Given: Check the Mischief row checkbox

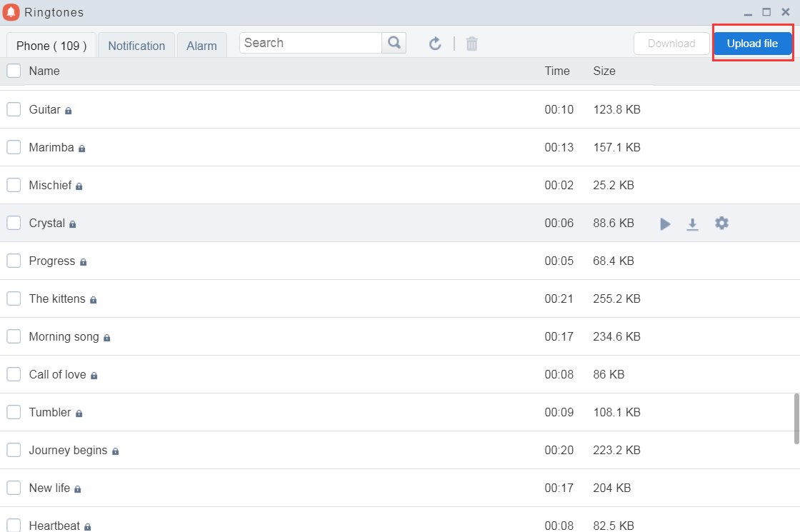Looking at the screenshot, I should (14, 185).
